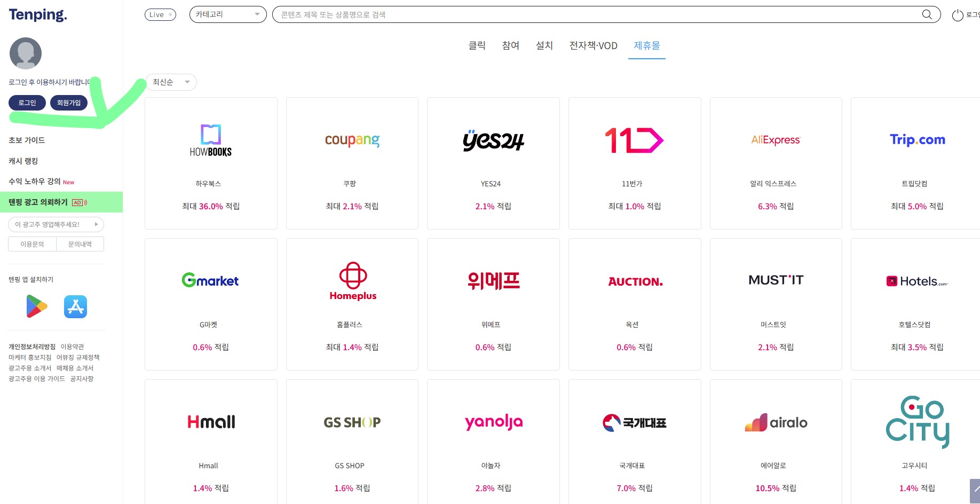Switch to the 설치 tab

pos(544,45)
